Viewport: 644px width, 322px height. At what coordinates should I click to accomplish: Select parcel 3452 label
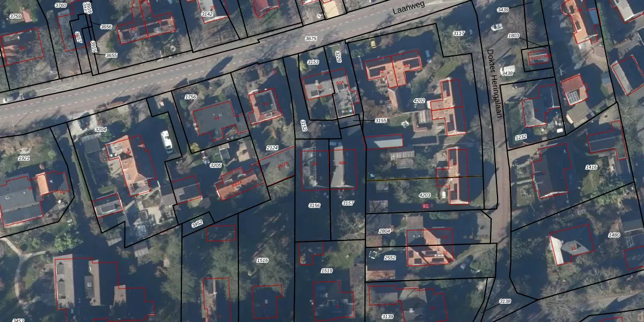click(197, 223)
